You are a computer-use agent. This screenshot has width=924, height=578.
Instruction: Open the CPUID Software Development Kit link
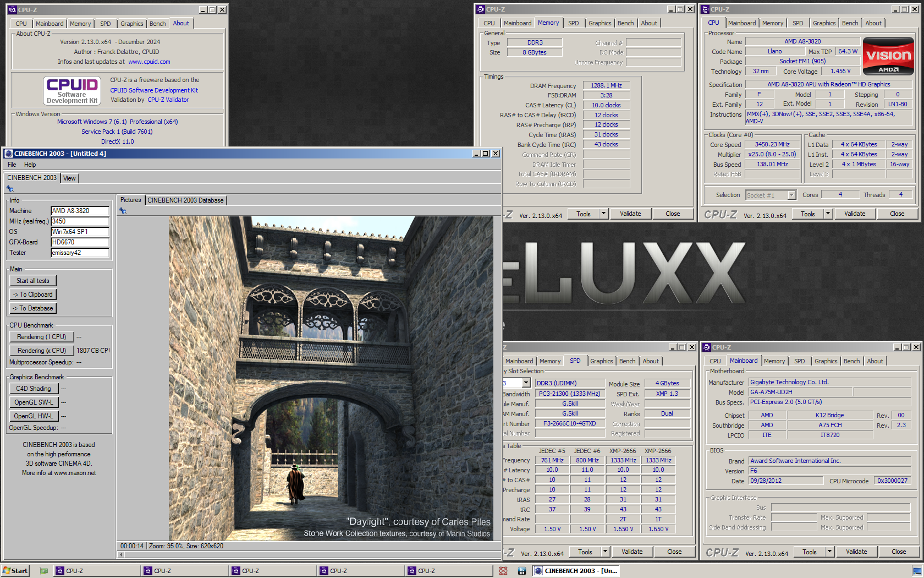point(154,90)
